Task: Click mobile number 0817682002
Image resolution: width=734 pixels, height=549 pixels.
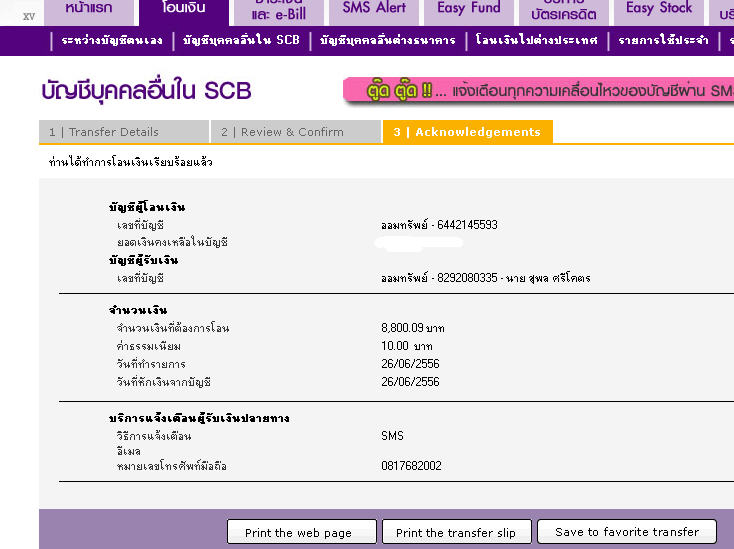Action: tap(411, 466)
